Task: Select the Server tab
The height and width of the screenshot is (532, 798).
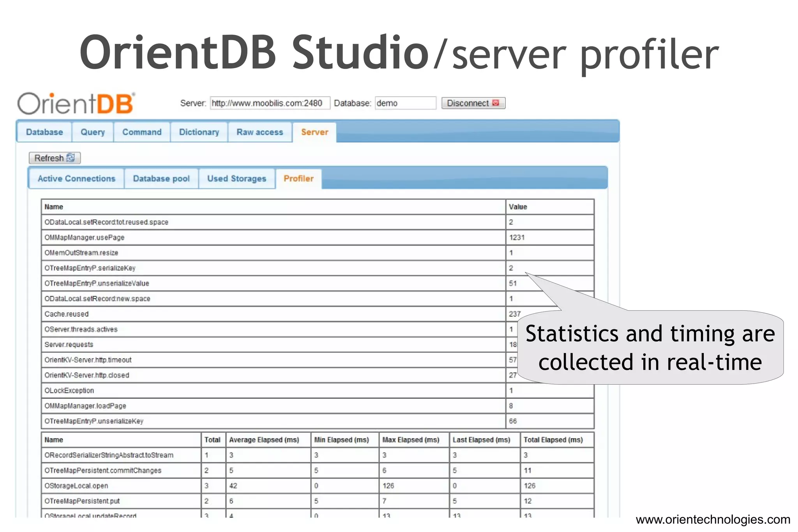Action: pyautogui.click(x=314, y=132)
